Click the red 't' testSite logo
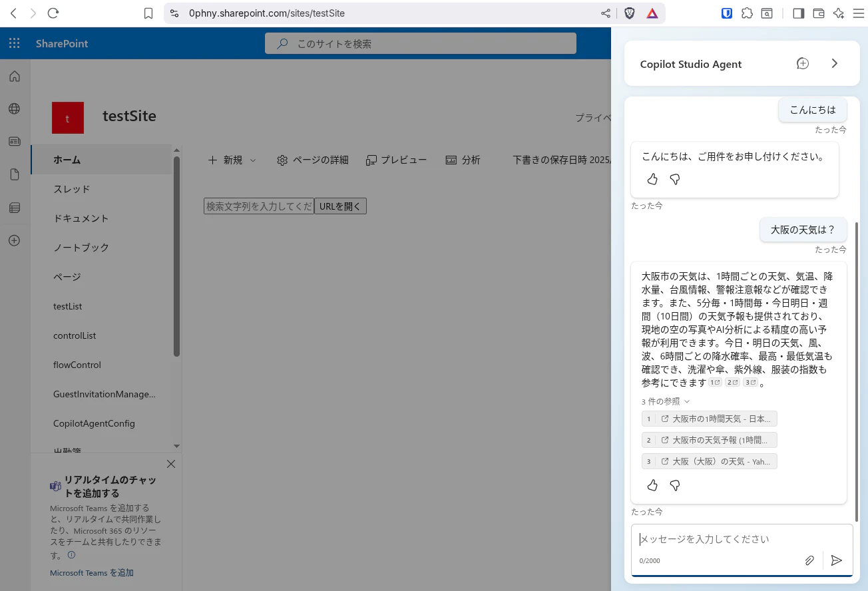This screenshot has width=868, height=591. (x=68, y=118)
